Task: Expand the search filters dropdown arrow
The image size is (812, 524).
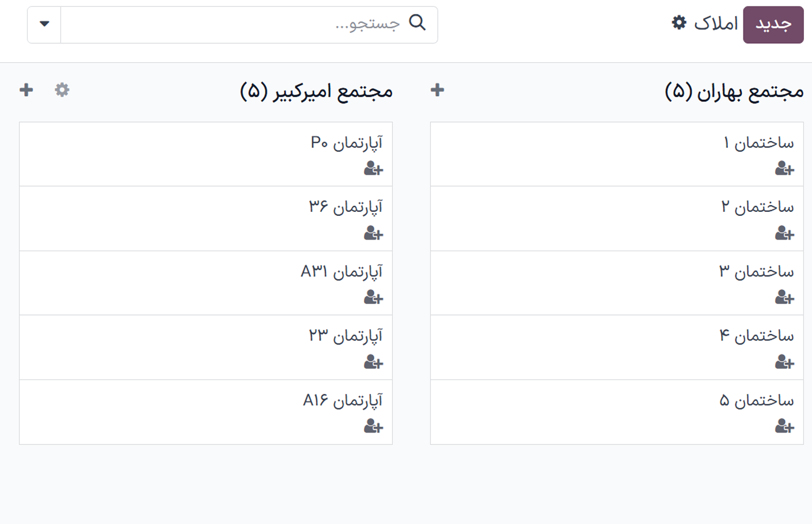Action: [x=44, y=24]
